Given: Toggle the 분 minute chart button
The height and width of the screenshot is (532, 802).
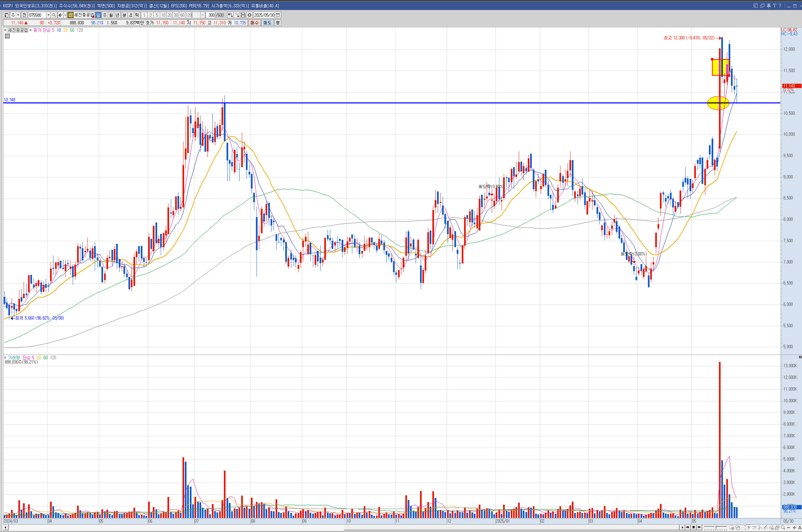Looking at the screenshot, I should (124, 15).
